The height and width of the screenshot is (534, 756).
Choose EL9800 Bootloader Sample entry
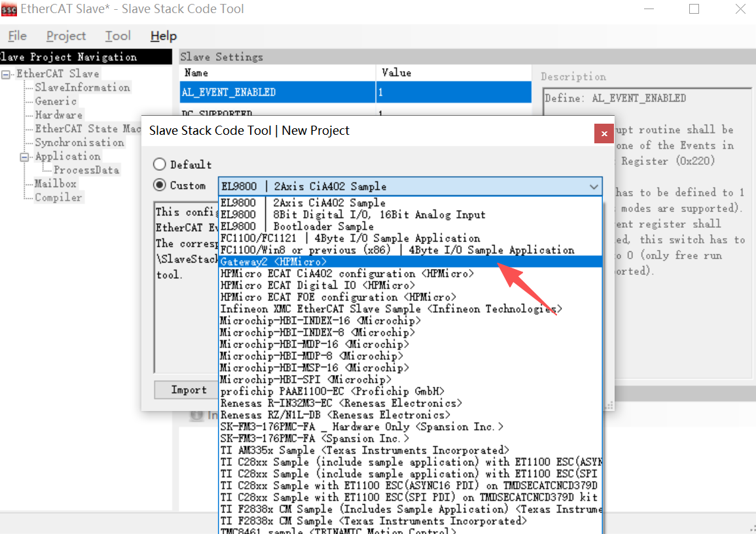[410, 226]
